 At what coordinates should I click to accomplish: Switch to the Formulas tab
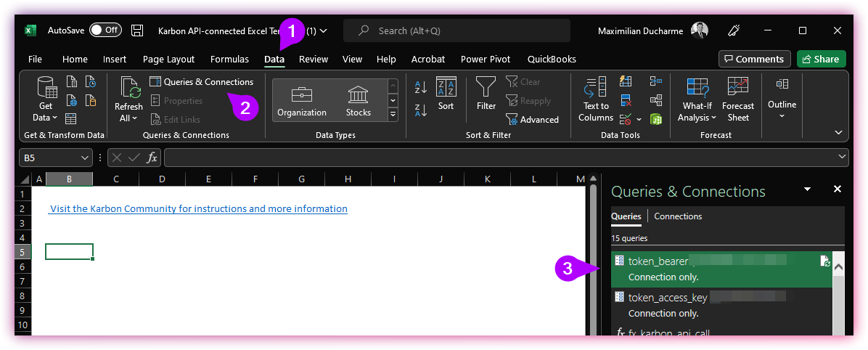tap(230, 60)
